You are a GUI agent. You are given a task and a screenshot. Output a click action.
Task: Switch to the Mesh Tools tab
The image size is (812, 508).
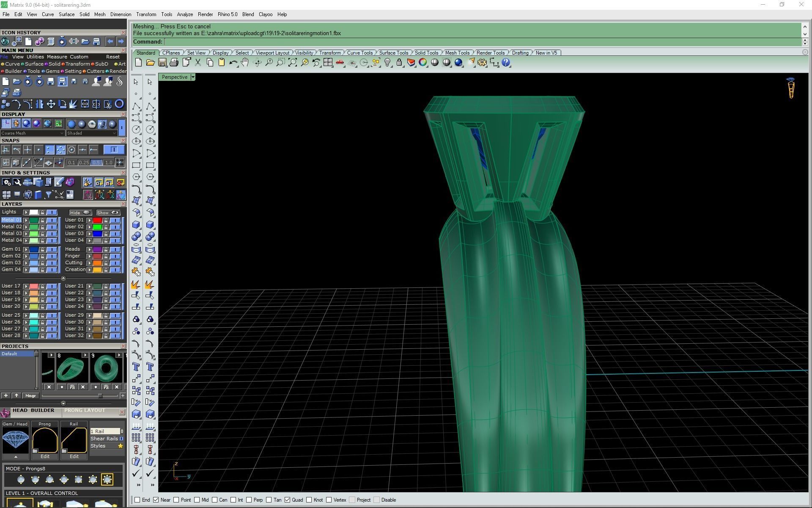point(457,53)
